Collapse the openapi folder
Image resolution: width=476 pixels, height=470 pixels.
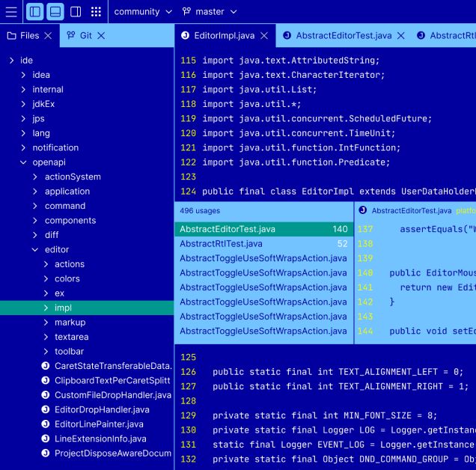23,162
